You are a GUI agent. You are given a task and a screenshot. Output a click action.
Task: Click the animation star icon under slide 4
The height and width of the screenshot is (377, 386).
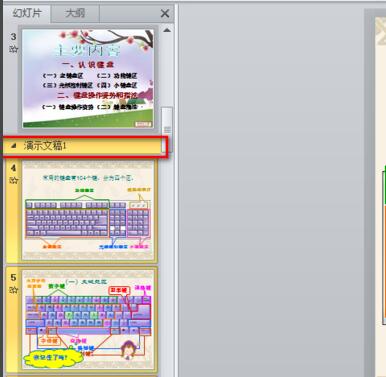13,180
